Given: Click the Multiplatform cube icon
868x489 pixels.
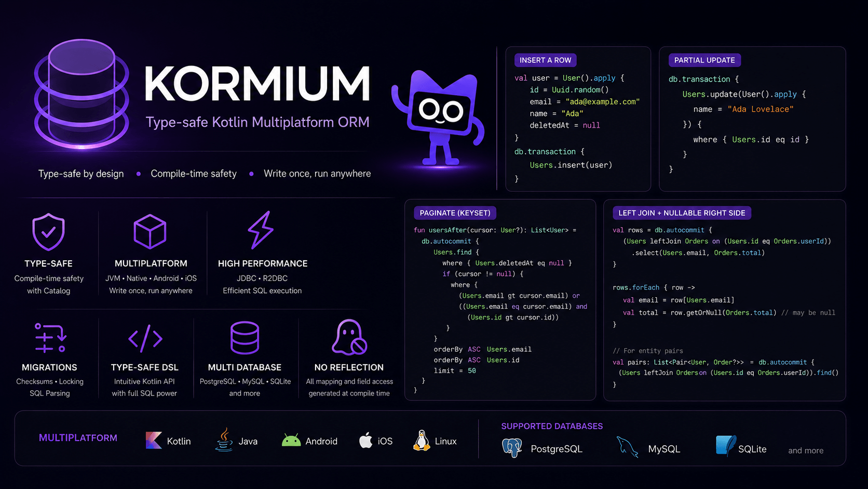Looking at the screenshot, I should pyautogui.click(x=150, y=231).
